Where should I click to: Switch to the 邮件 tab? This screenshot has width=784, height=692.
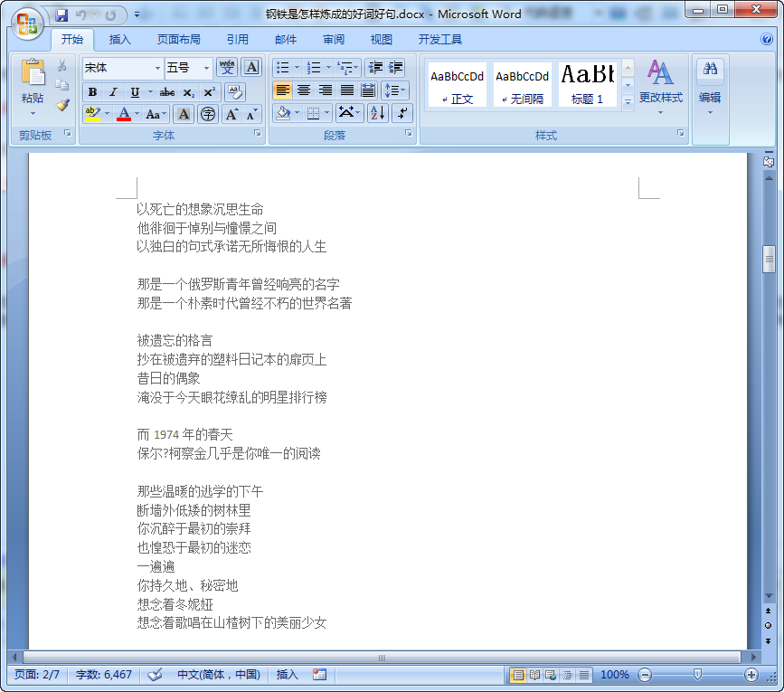tap(286, 40)
